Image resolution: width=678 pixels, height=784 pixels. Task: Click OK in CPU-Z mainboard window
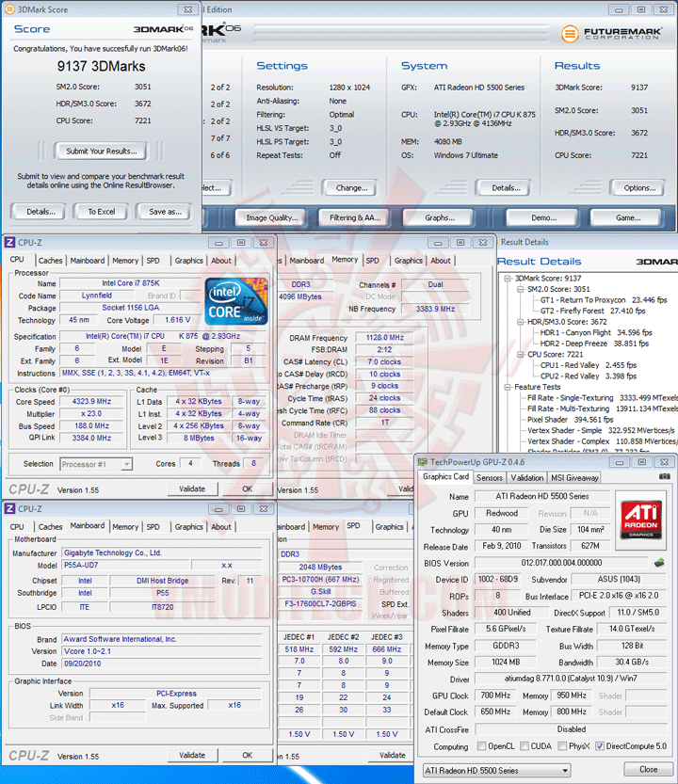tap(247, 755)
